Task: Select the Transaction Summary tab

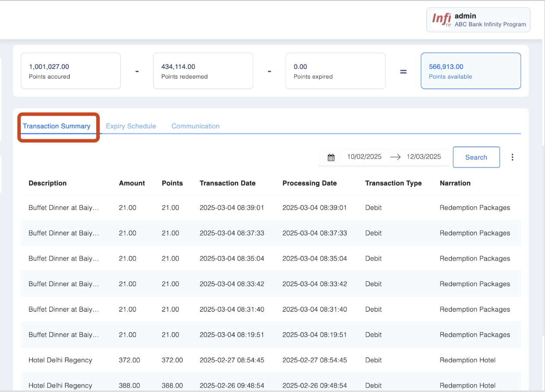Action: point(57,126)
